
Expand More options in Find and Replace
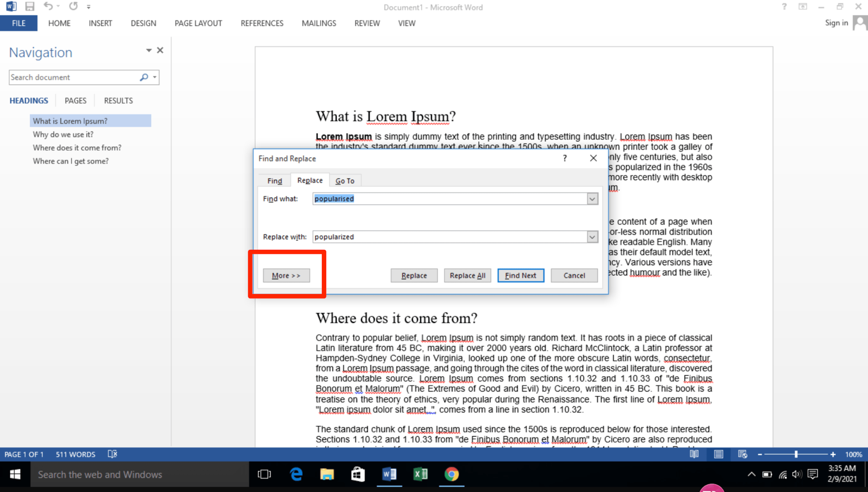pyautogui.click(x=286, y=275)
